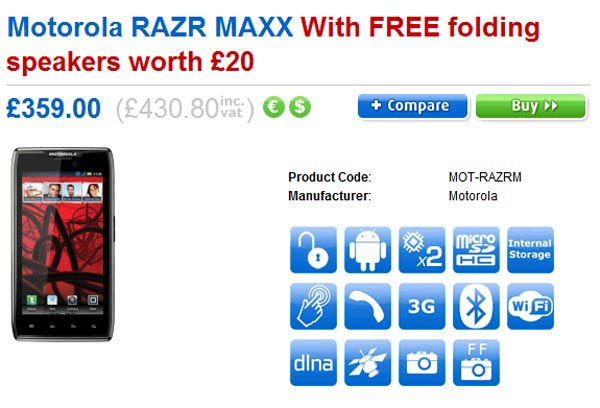Select the GPS satellite icon
Image resolution: width=600 pixels, height=408 pixels.
point(367,362)
